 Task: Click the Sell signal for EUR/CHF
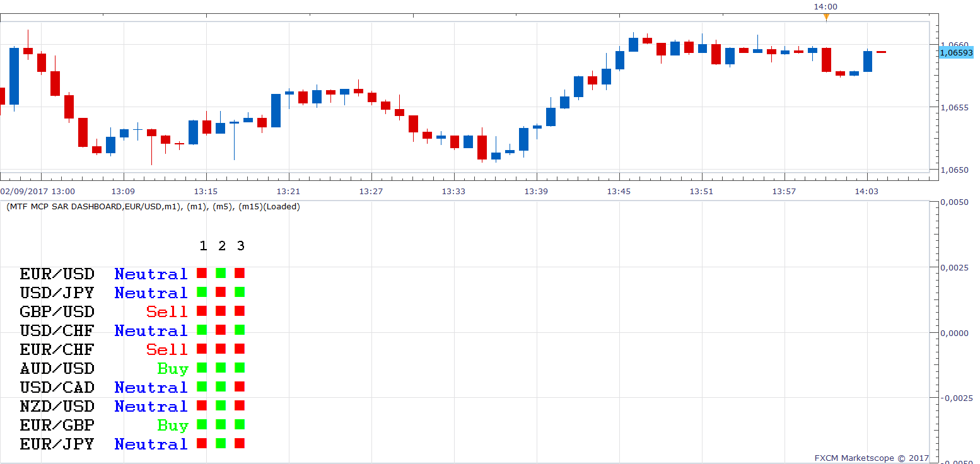[x=167, y=350]
